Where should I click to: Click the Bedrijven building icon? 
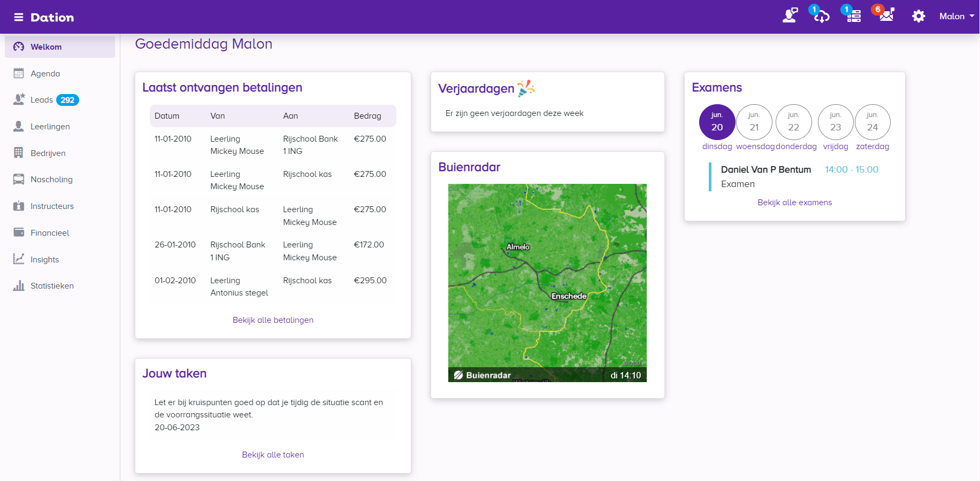tap(19, 153)
